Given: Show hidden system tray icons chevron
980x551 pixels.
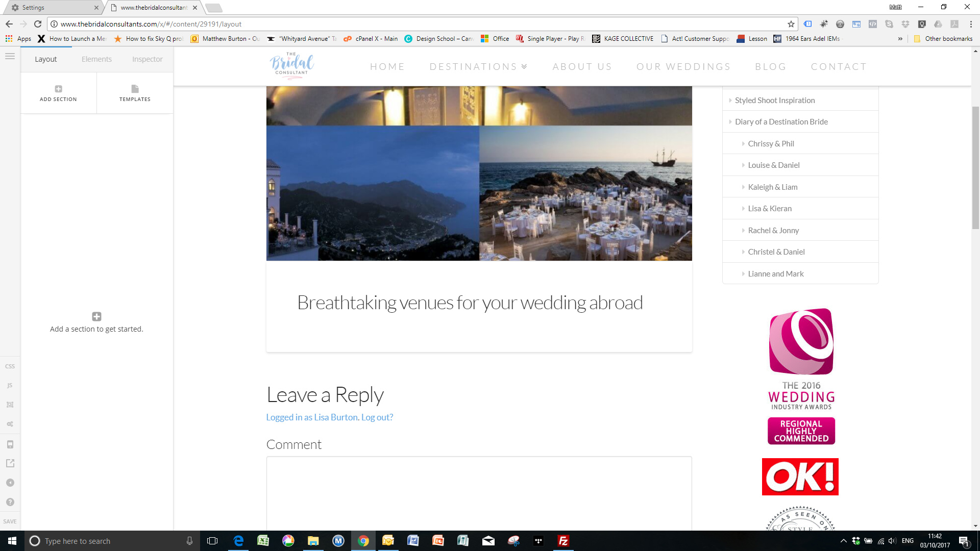Looking at the screenshot, I should coord(843,541).
